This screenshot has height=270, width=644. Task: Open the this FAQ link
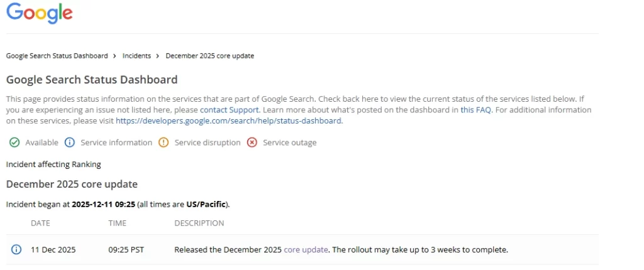(x=475, y=110)
